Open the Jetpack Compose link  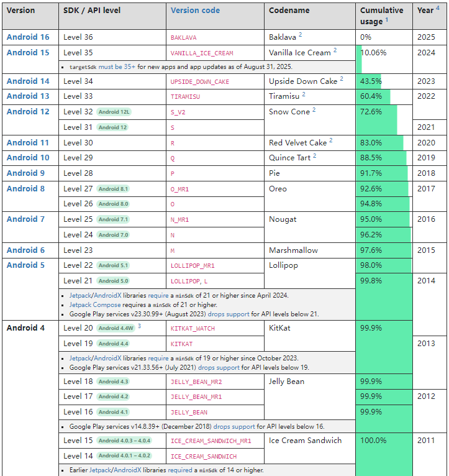point(95,304)
